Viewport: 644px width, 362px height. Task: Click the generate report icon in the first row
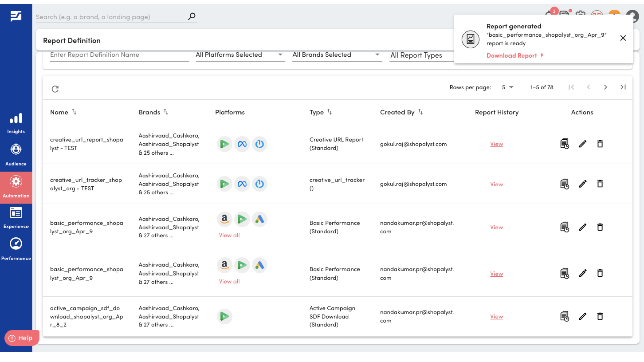[565, 144]
